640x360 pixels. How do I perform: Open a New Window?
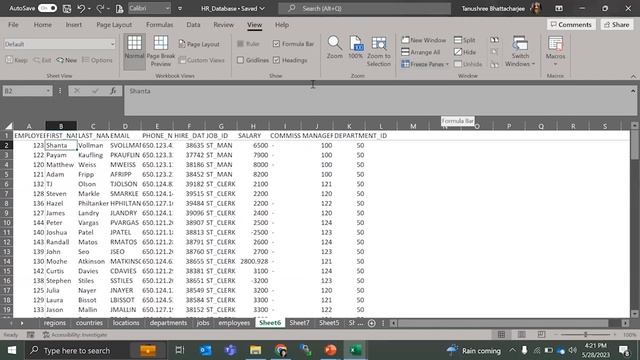(424, 40)
